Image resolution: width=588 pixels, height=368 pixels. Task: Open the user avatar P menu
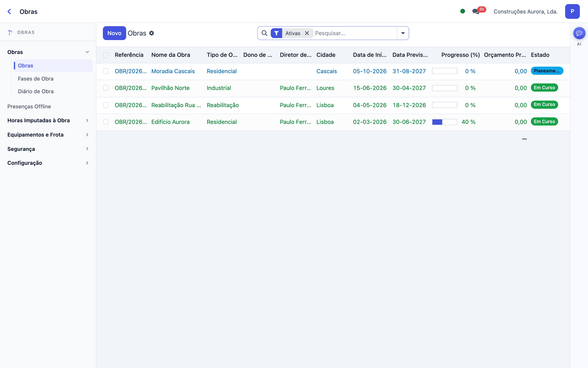(572, 11)
